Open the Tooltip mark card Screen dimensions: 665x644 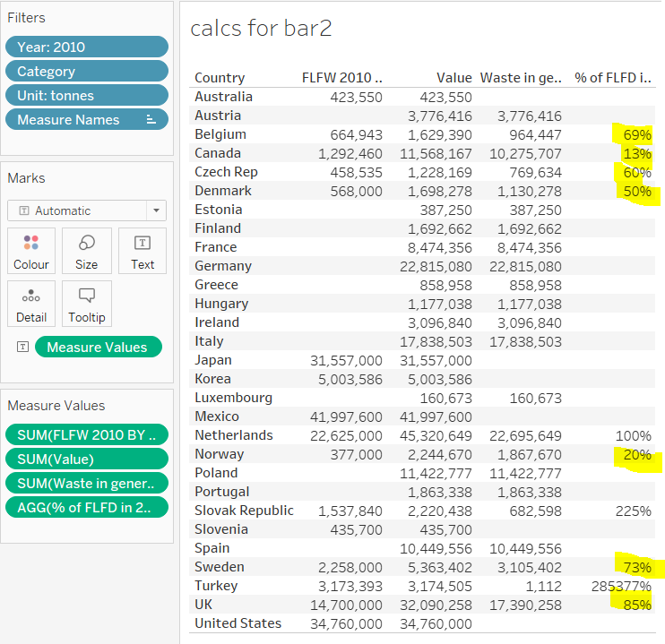[87, 305]
